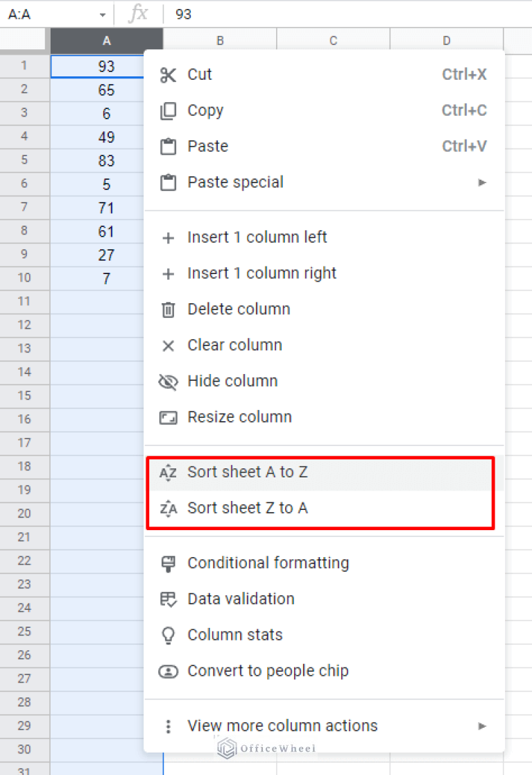Click the Resize column icon

tap(168, 418)
